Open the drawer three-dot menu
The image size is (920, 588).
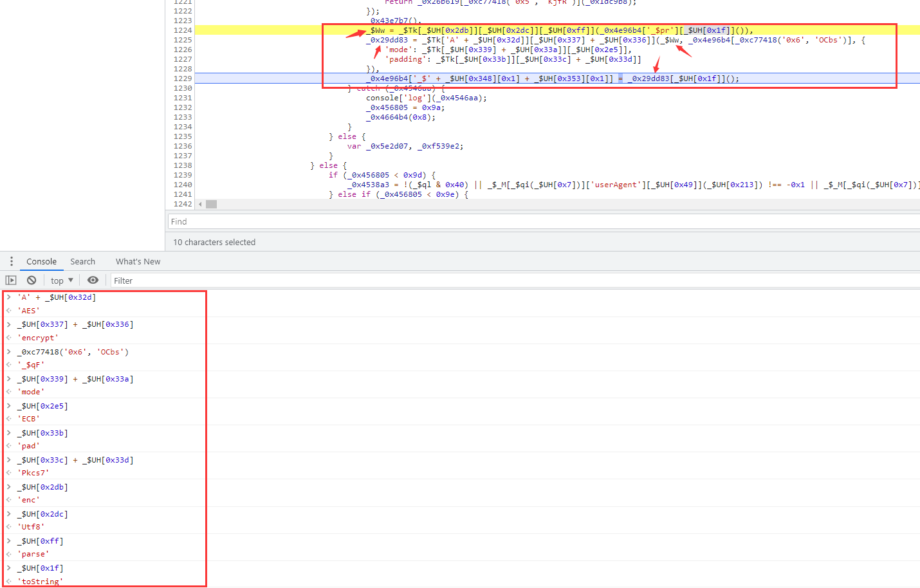(11, 261)
